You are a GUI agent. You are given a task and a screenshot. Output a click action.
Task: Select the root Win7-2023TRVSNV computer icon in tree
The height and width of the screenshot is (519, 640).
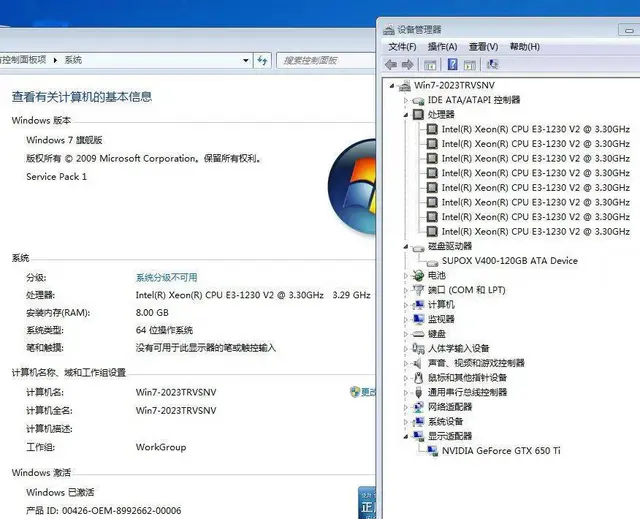[x=404, y=86]
